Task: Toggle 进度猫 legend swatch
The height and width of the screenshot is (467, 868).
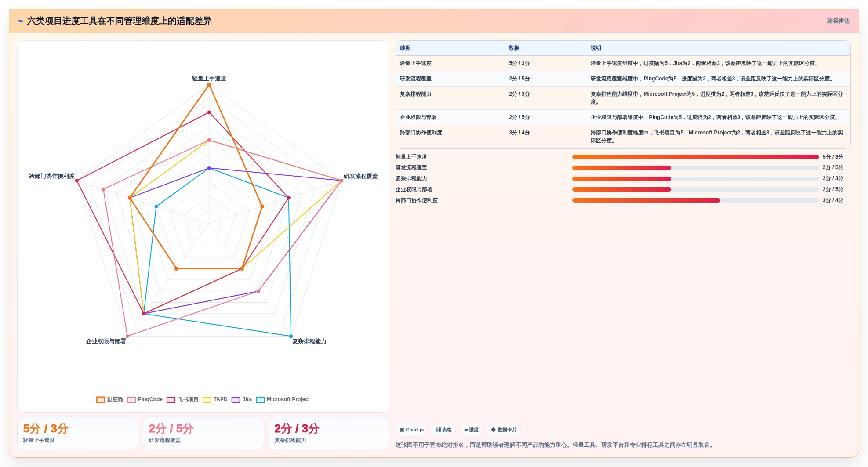Action: click(x=101, y=399)
